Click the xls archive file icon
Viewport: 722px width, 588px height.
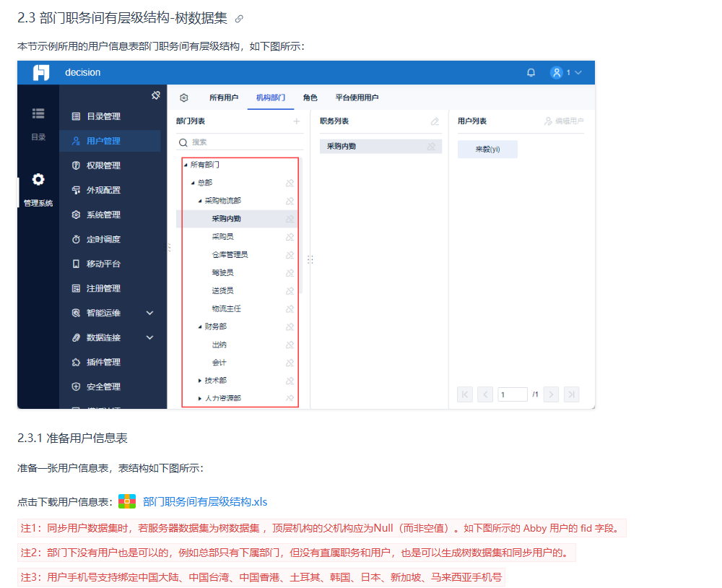(127, 501)
